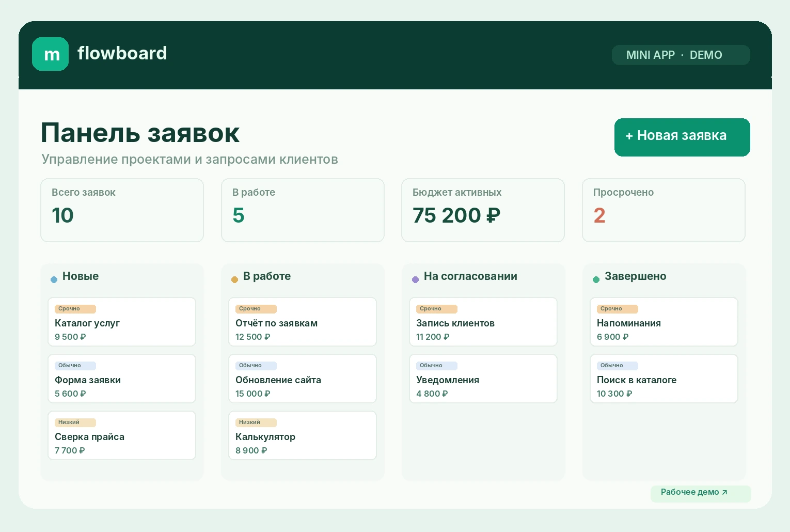Open the Рабочее демо link
The image size is (790, 532).
click(700, 493)
